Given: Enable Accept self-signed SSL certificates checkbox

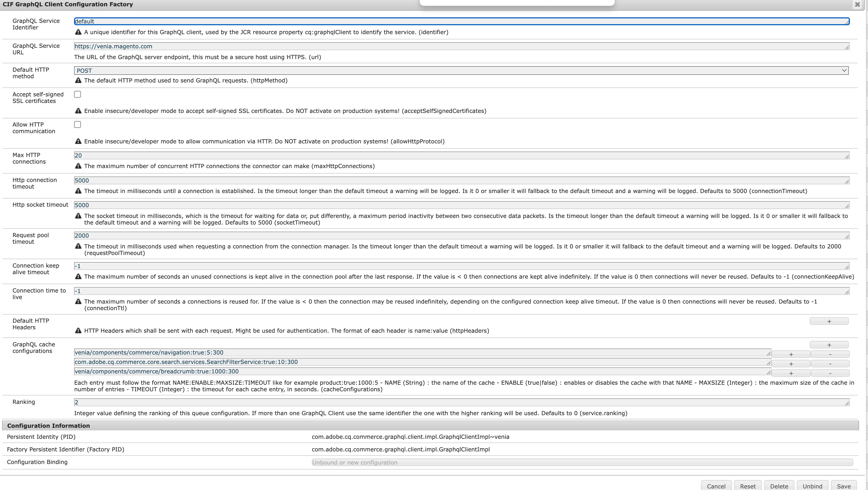Looking at the screenshot, I should (77, 94).
